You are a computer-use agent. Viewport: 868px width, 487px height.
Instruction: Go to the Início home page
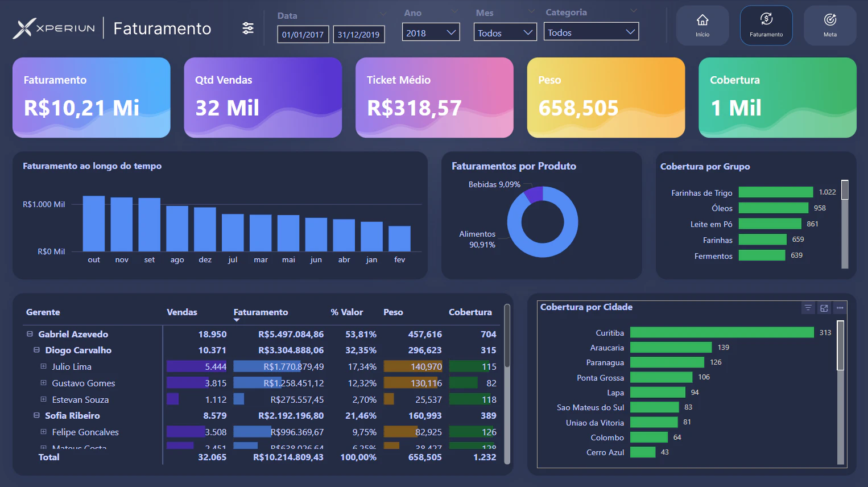coord(702,25)
